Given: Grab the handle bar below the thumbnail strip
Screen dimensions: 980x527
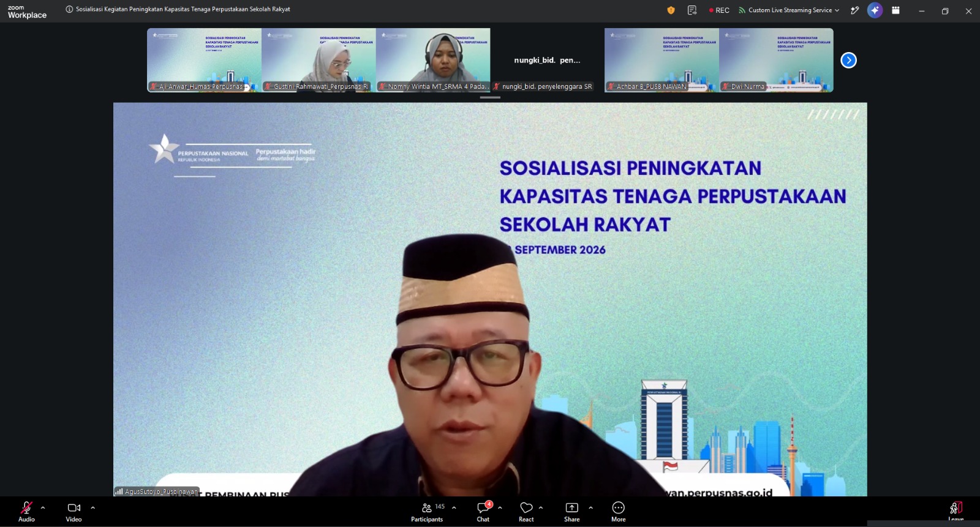Looking at the screenshot, I should (490, 97).
